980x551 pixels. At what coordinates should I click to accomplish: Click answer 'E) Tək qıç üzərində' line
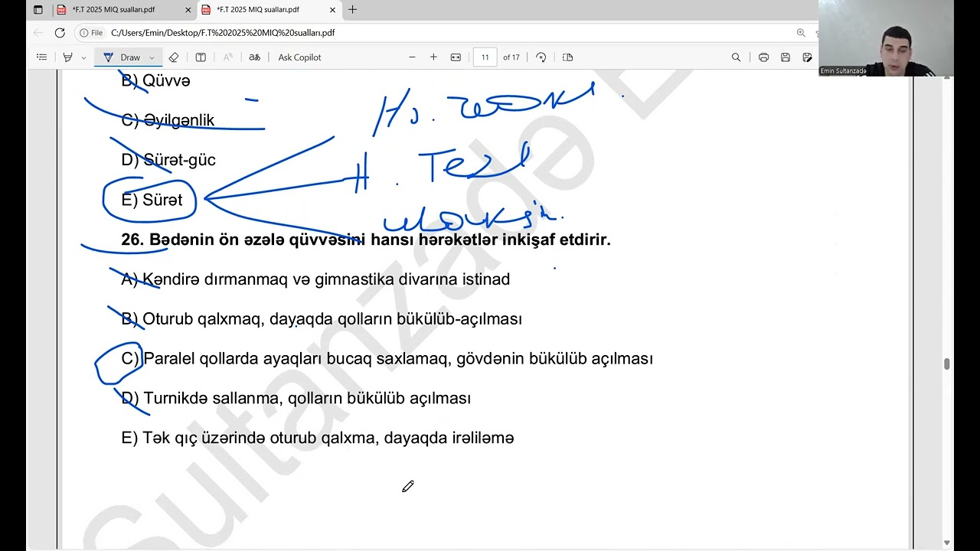[318, 439]
